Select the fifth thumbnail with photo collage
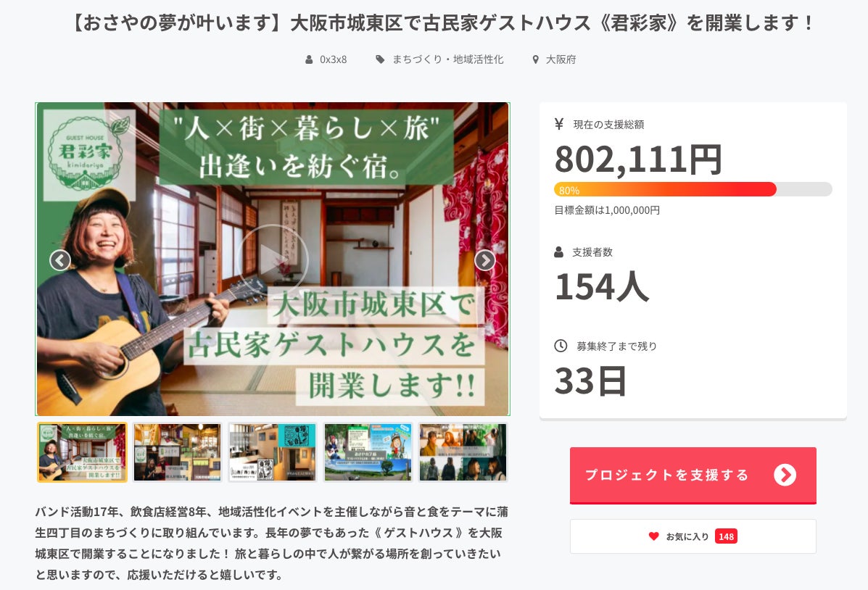 463,452
